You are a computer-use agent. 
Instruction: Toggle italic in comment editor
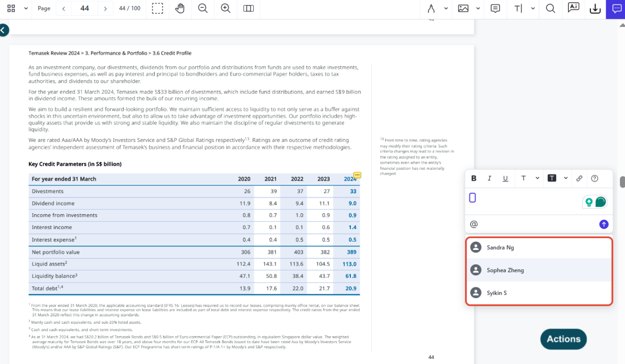pos(489,178)
